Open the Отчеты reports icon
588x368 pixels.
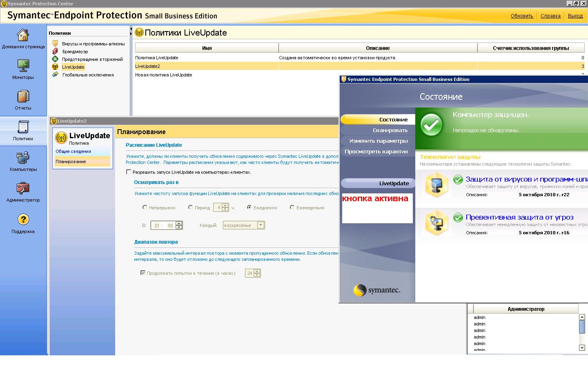coord(23,96)
